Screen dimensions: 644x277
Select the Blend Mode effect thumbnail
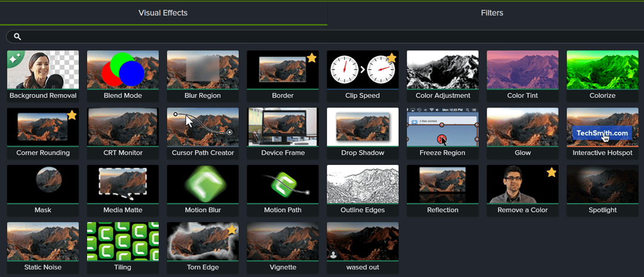123,70
